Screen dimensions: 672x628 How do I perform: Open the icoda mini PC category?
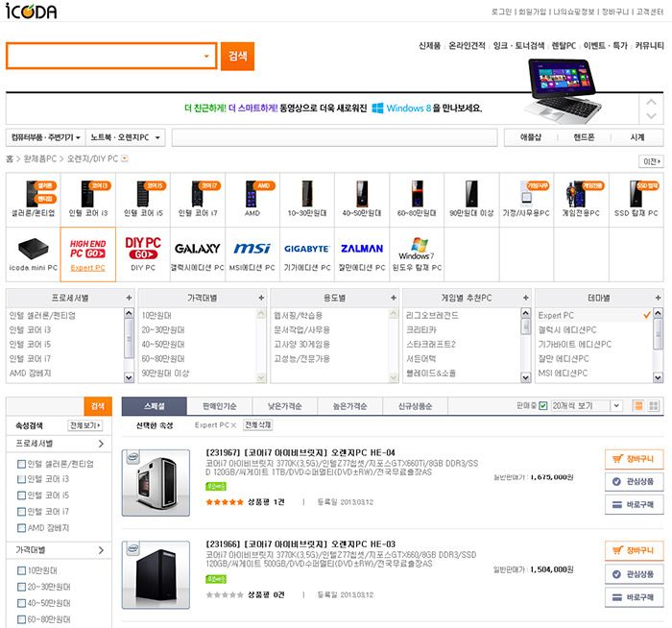(x=34, y=254)
